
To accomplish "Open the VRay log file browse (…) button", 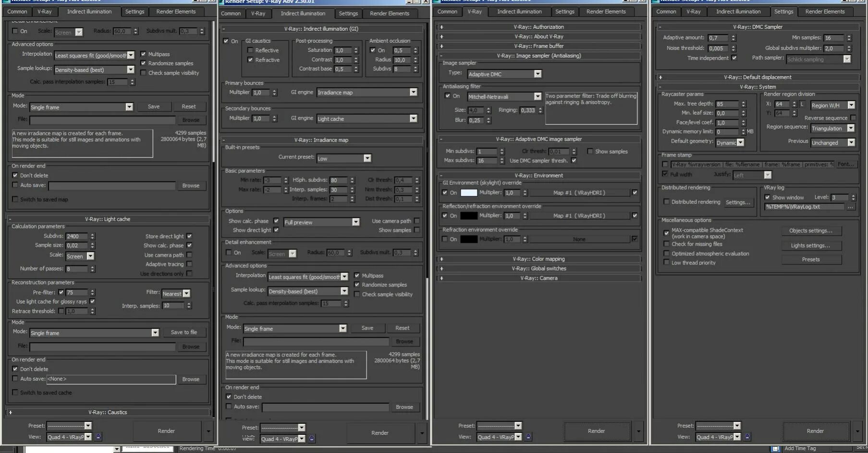I will click(x=851, y=207).
